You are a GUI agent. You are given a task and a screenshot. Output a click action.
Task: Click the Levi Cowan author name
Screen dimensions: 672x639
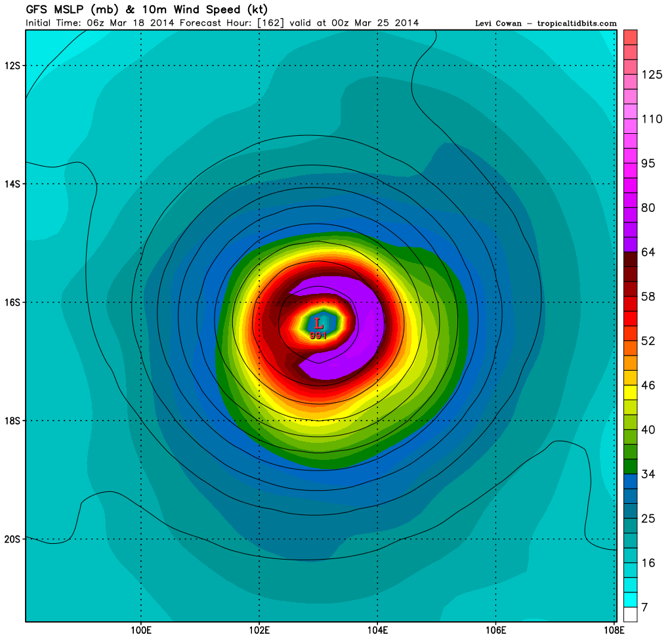pos(499,24)
